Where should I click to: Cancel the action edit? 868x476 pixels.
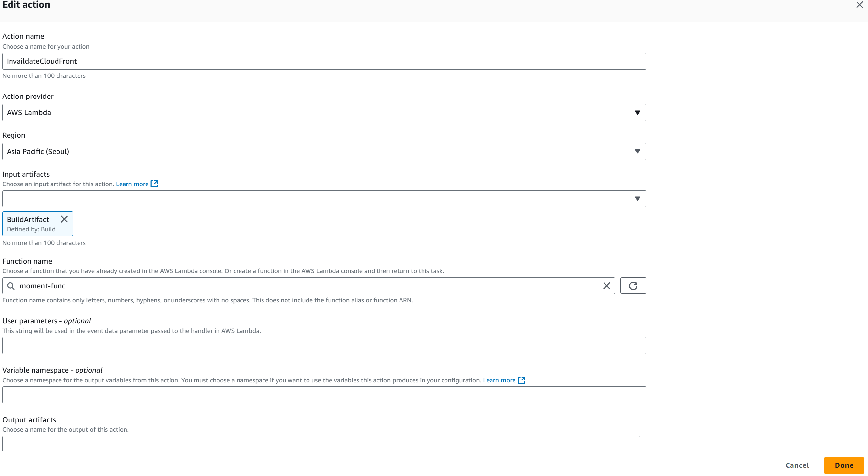click(x=797, y=465)
